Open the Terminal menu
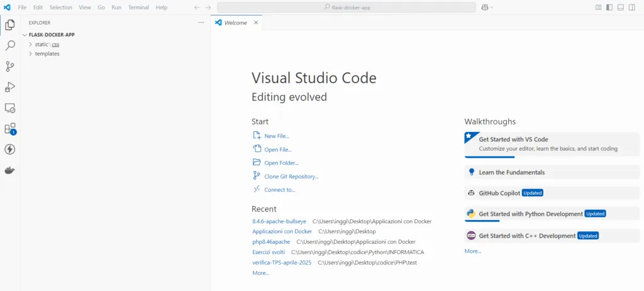Image resolution: width=644 pixels, height=291 pixels. 138,8
